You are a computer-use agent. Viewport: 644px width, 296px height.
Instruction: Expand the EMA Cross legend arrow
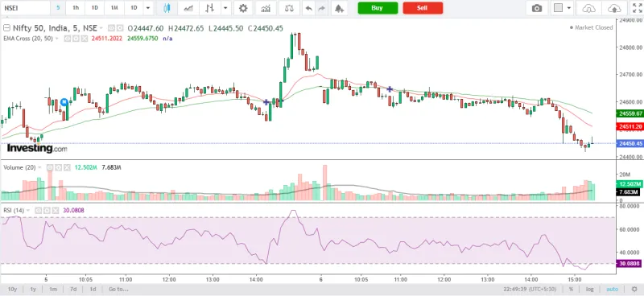[x=57, y=39]
